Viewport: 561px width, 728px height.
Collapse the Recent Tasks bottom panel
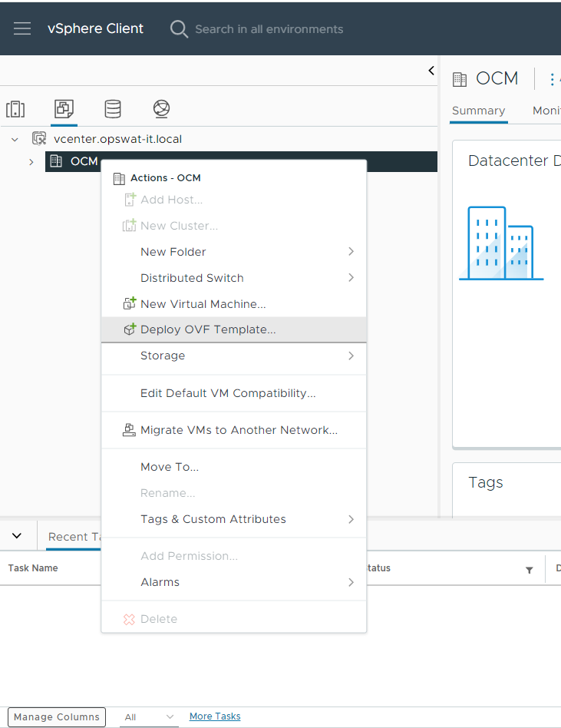[x=17, y=535]
